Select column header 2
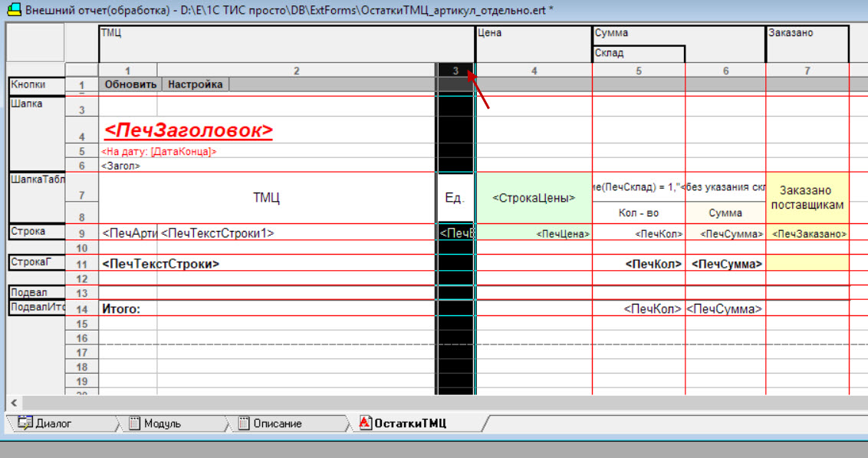Screen dimensions: 868x458 point(296,71)
